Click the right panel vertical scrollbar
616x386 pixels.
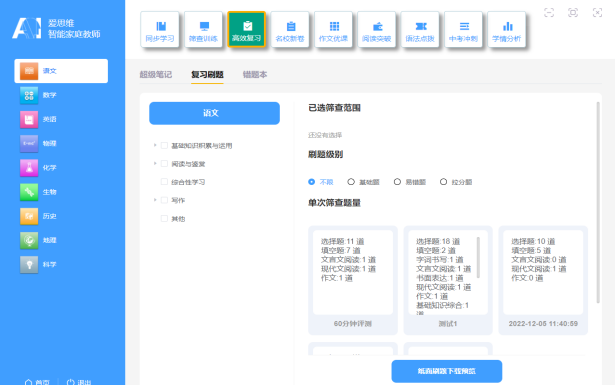pos(598,202)
